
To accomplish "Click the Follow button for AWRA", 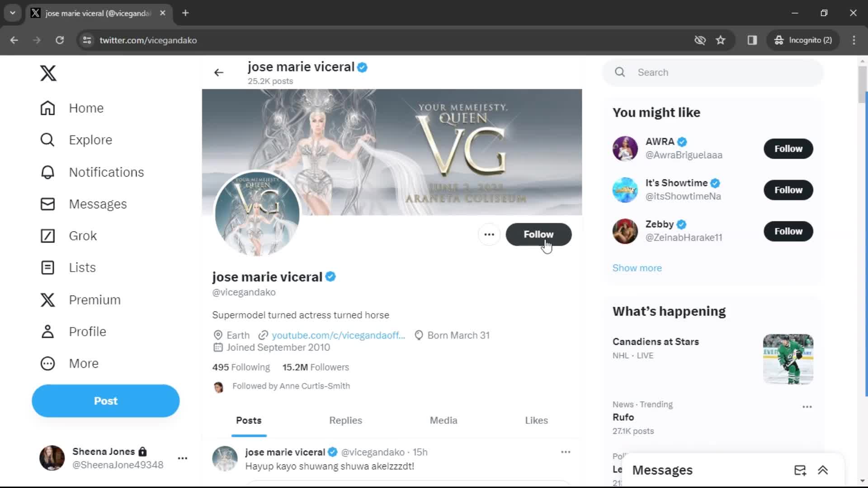I will tap(788, 148).
